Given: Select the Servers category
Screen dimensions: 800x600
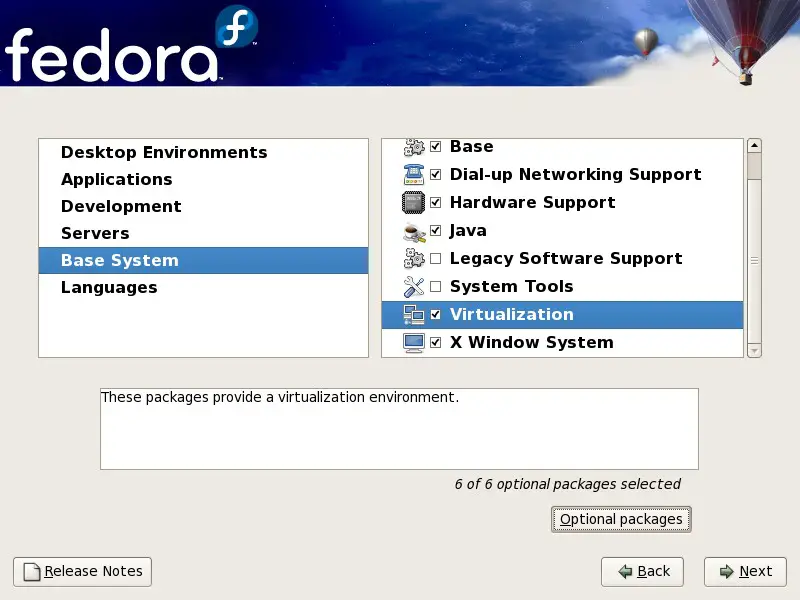Looking at the screenshot, I should (203, 233).
